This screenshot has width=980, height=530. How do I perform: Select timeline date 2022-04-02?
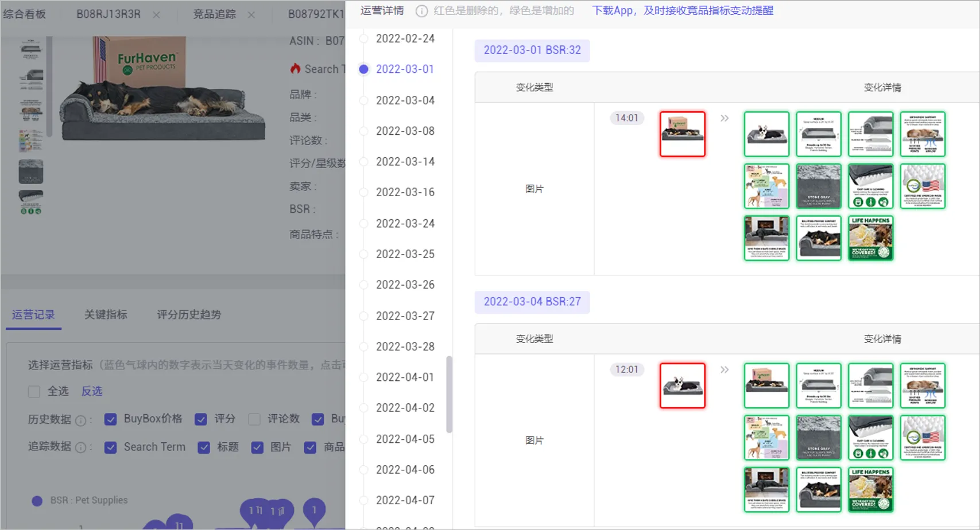405,408
